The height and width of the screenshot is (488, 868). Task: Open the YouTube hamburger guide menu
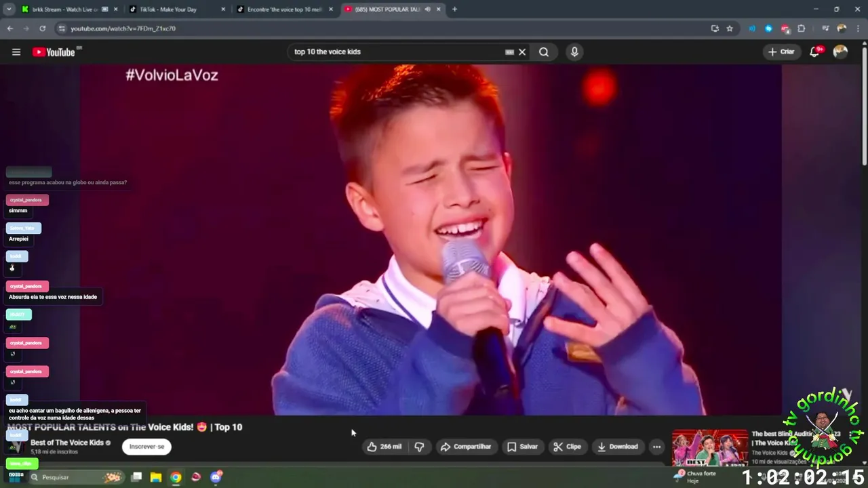[16, 52]
